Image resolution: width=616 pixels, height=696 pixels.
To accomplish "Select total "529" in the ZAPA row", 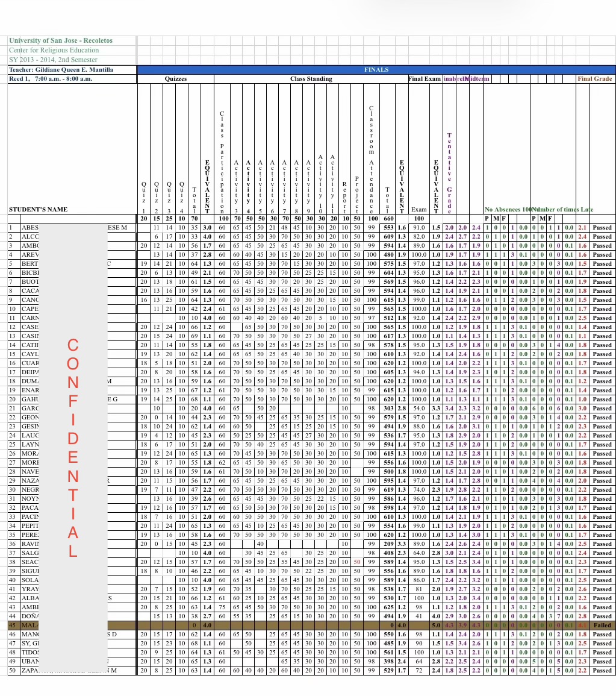I will 388,671.
